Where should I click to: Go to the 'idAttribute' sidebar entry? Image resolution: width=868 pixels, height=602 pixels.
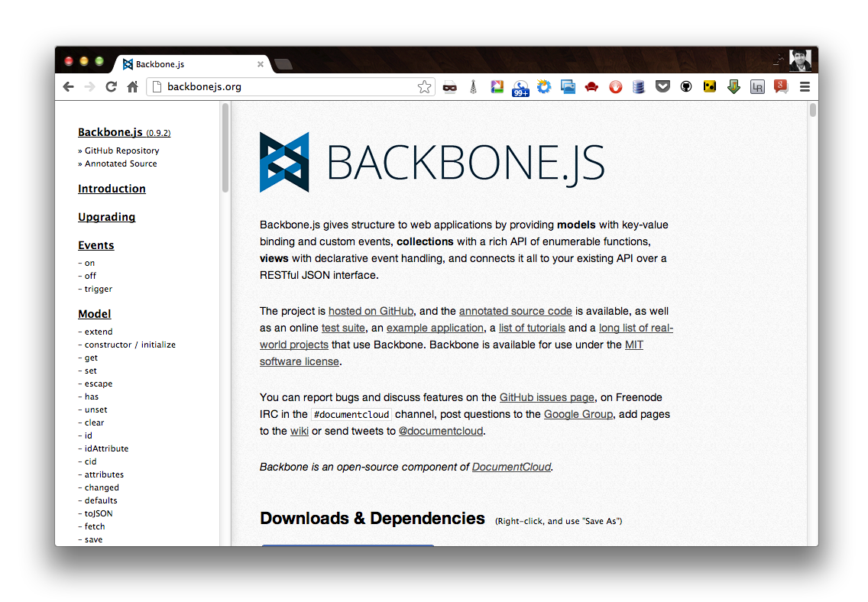106,448
